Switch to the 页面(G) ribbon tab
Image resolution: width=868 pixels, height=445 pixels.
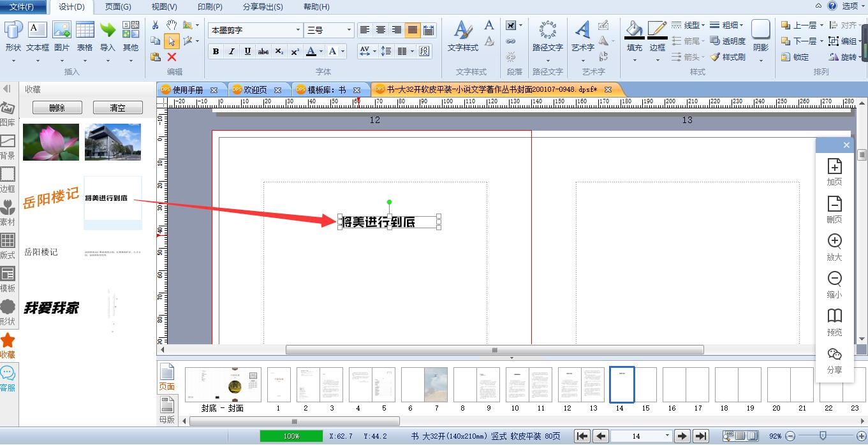(x=118, y=7)
